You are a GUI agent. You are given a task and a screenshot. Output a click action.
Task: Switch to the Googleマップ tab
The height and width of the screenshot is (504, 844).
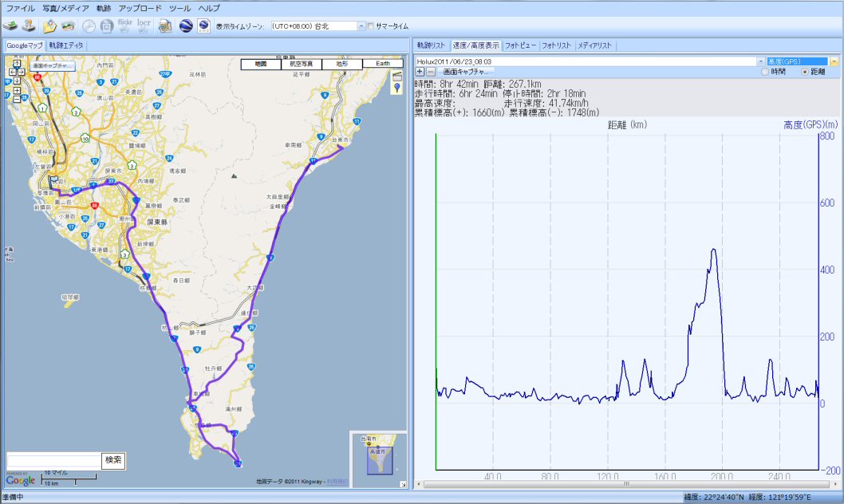coord(24,45)
